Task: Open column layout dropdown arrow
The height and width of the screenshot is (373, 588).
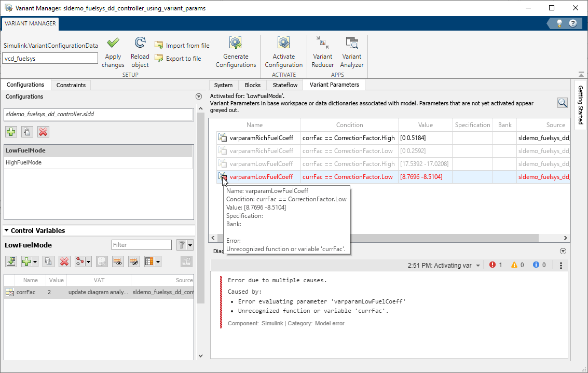Action: click(x=158, y=261)
